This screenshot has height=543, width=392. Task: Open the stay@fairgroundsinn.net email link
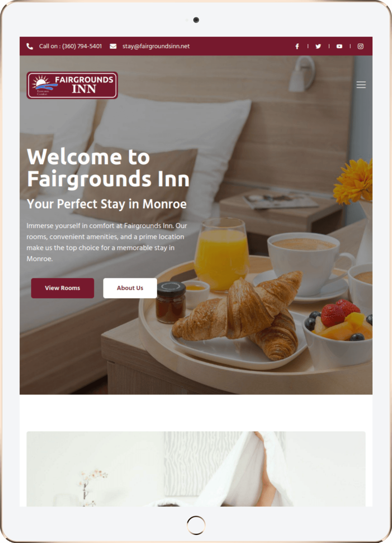coord(156,46)
